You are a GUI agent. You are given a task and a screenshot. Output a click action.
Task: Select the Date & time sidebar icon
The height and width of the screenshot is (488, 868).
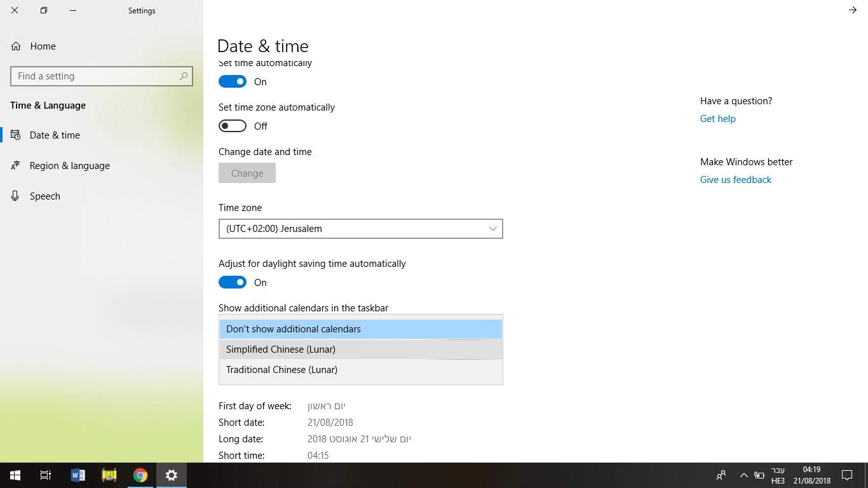[x=15, y=135]
